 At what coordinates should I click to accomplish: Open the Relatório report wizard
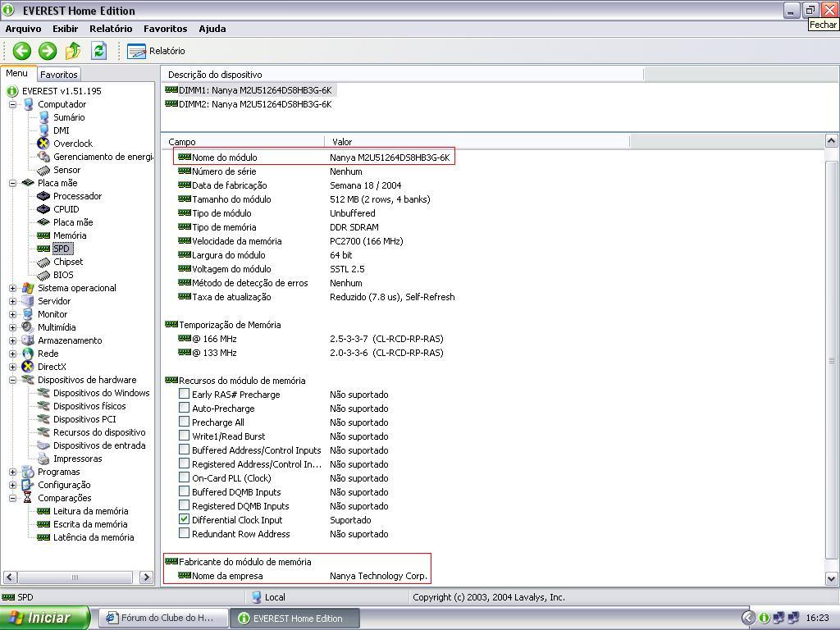(x=156, y=51)
